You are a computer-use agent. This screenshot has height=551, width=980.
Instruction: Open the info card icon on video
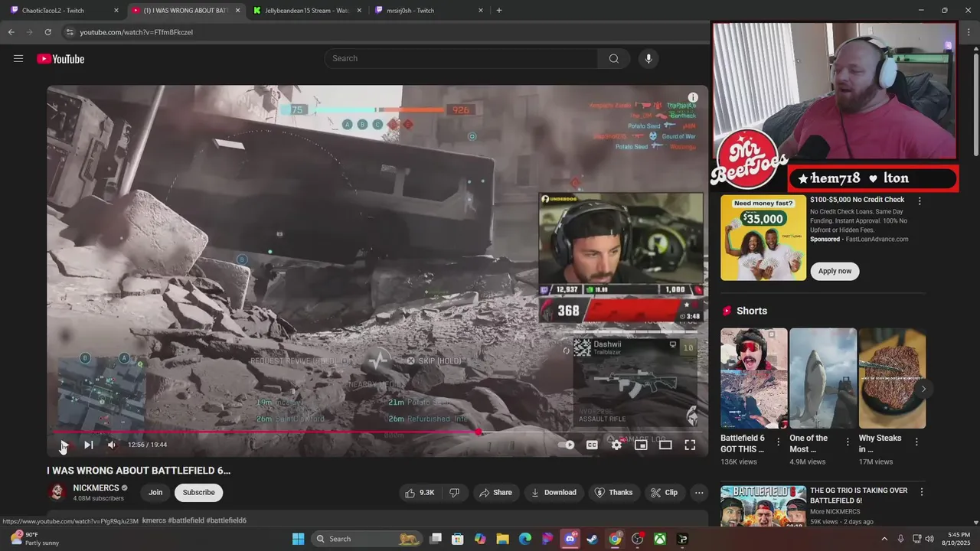click(692, 98)
